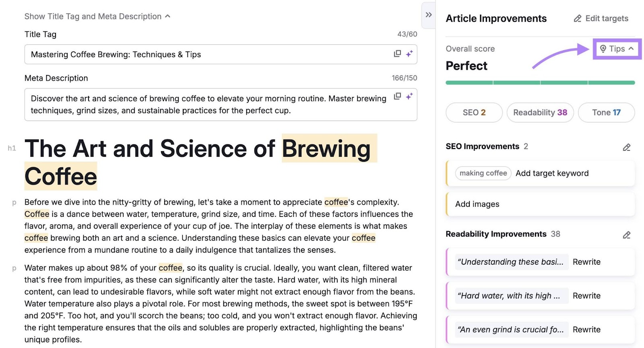Collapse the side panel with double-chevron icon
Image resolution: width=644 pixels, height=348 pixels.
(429, 15)
